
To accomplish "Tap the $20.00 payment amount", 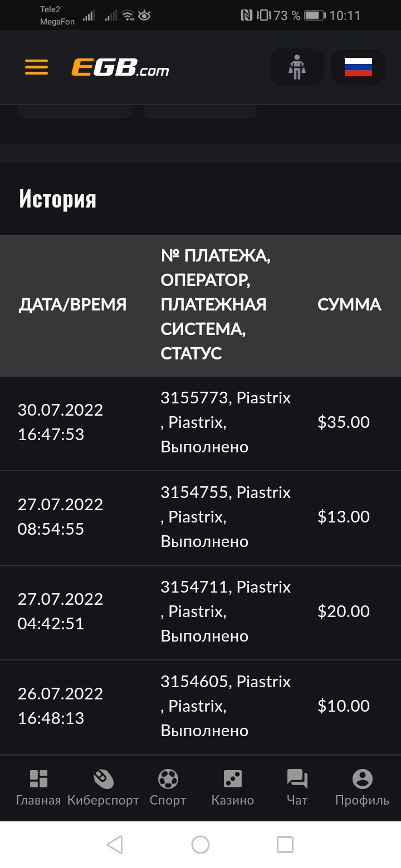I will (x=344, y=611).
